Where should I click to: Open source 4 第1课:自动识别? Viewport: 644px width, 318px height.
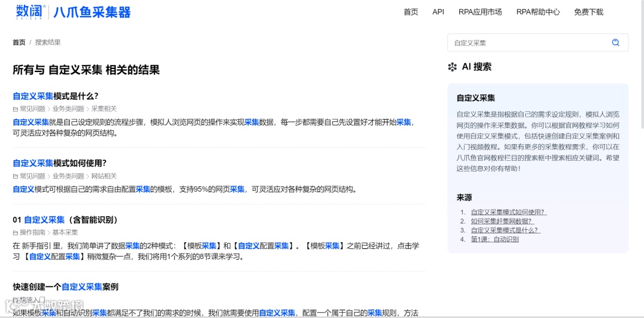point(494,239)
